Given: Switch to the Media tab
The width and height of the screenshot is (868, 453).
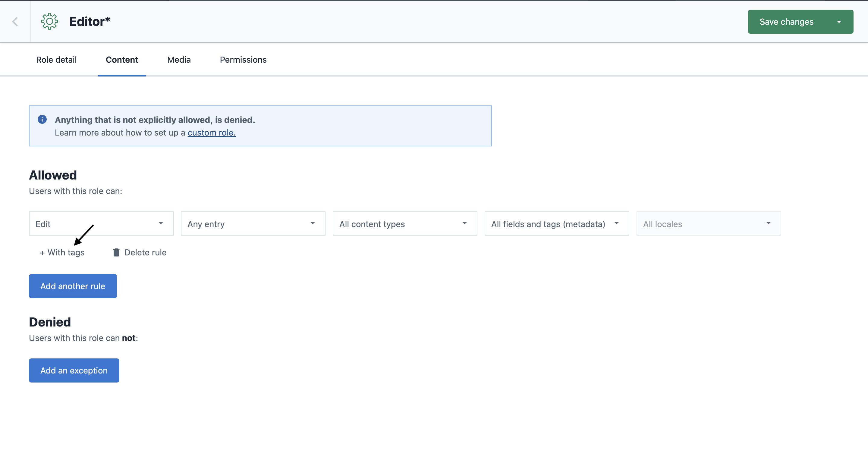Looking at the screenshot, I should (x=179, y=60).
